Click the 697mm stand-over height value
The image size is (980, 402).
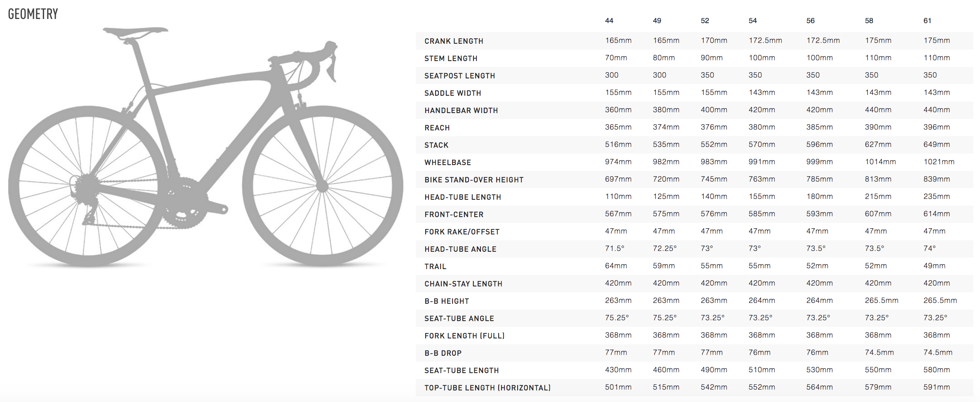[618, 179]
